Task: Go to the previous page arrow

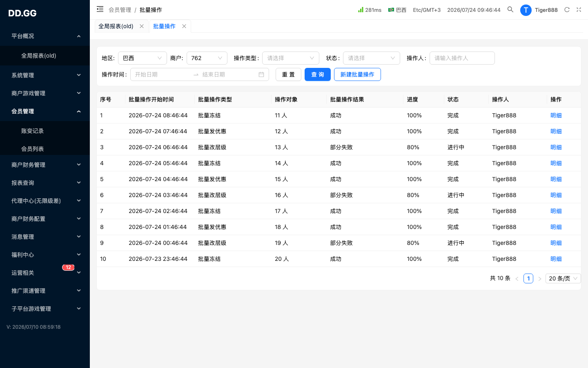Action: (517, 278)
